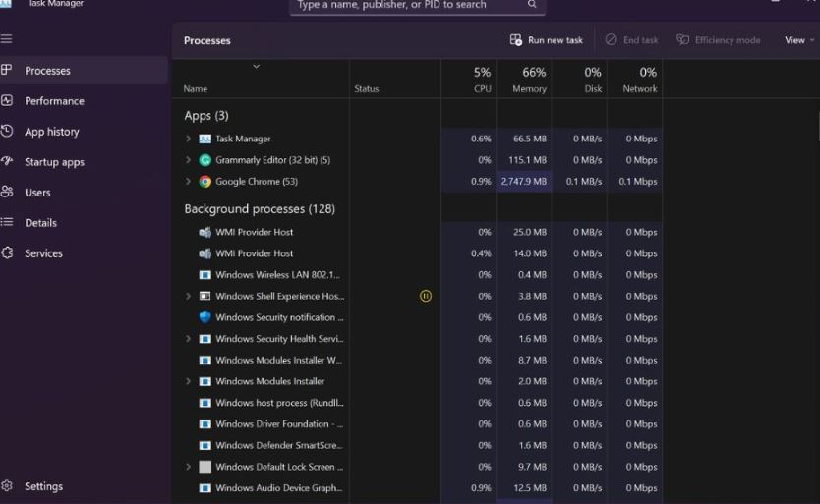Click Windows Audio Device Graph icon
Image resolution: width=820 pixels, height=504 pixels.
pos(205,488)
